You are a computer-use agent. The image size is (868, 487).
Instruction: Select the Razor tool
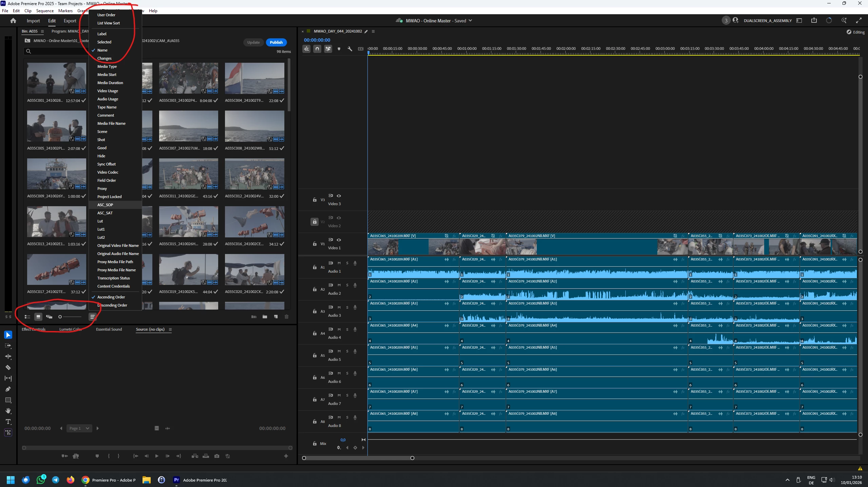[x=8, y=368]
